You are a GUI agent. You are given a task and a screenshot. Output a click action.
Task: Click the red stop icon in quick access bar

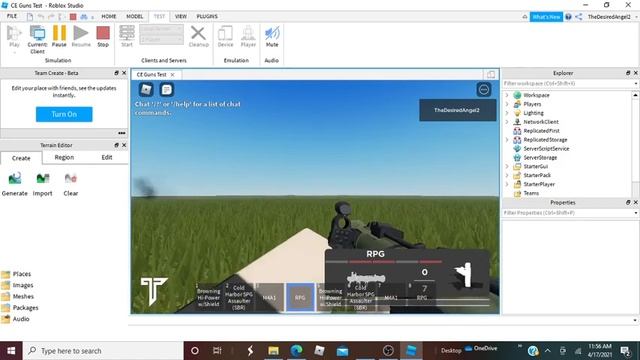point(73,17)
